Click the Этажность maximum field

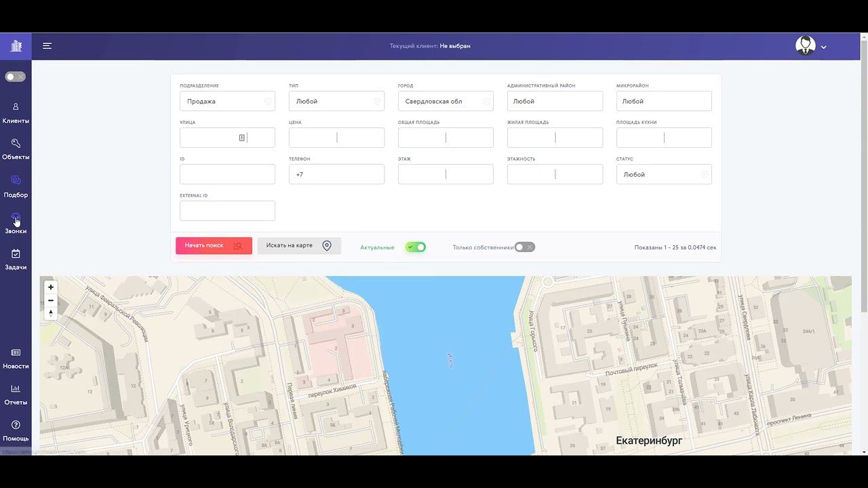579,174
